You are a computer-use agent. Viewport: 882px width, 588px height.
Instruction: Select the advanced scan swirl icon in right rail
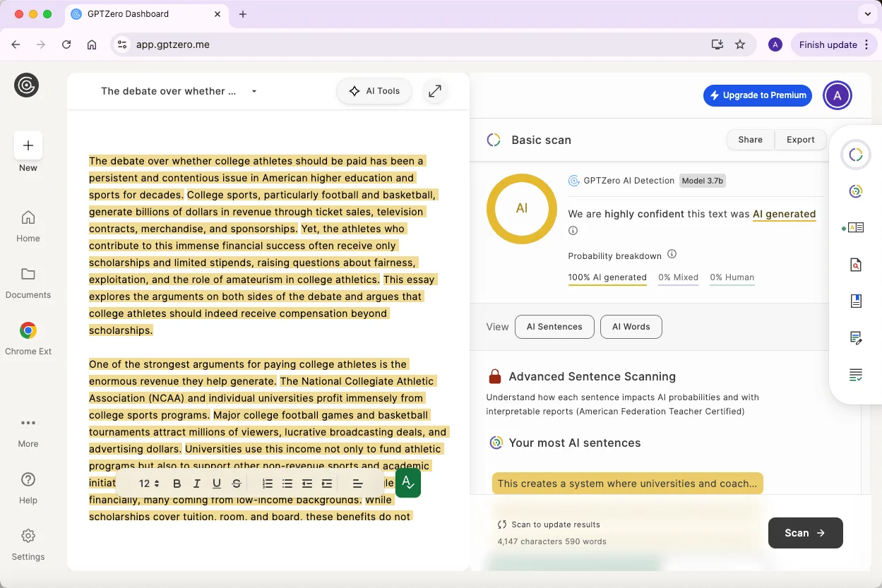click(856, 191)
